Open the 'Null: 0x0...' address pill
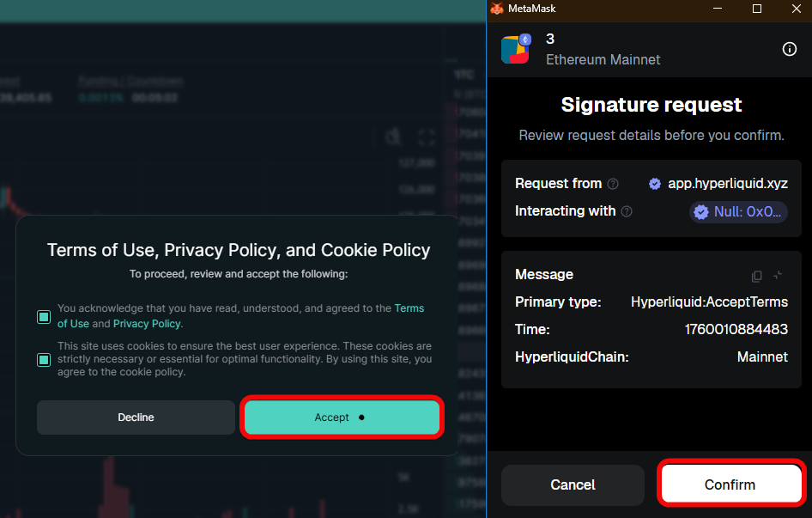The height and width of the screenshot is (518, 812). coord(738,211)
